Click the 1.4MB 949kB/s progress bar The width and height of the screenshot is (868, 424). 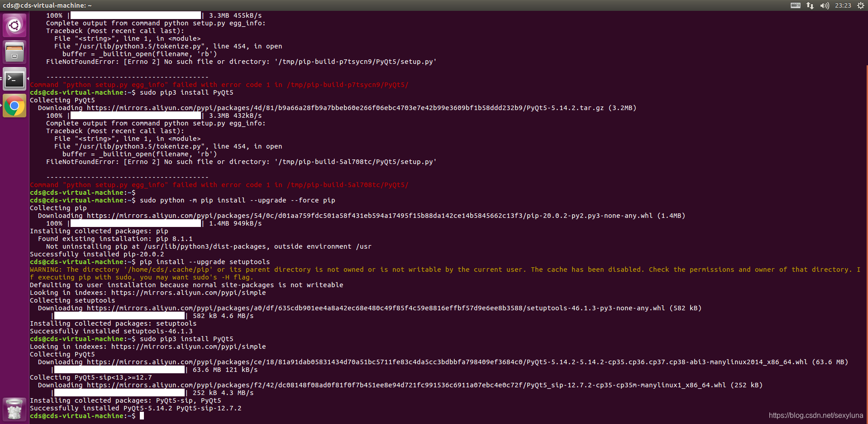point(136,223)
